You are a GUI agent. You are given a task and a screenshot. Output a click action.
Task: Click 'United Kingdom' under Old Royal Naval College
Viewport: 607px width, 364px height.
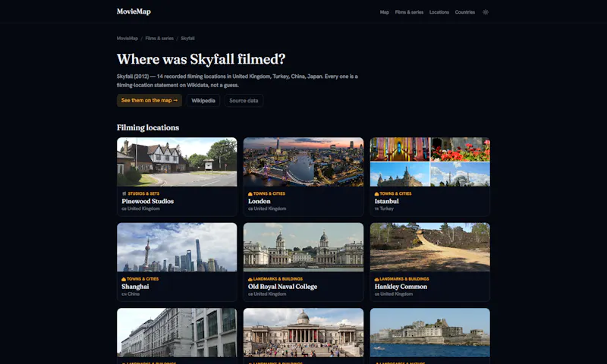click(270, 293)
